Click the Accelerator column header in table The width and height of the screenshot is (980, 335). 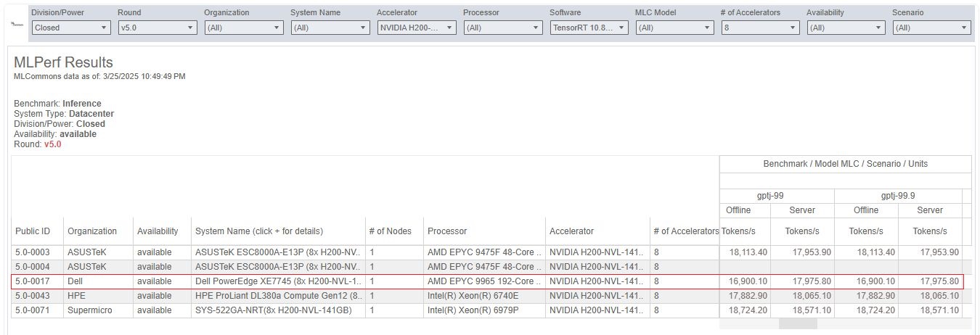(572, 231)
